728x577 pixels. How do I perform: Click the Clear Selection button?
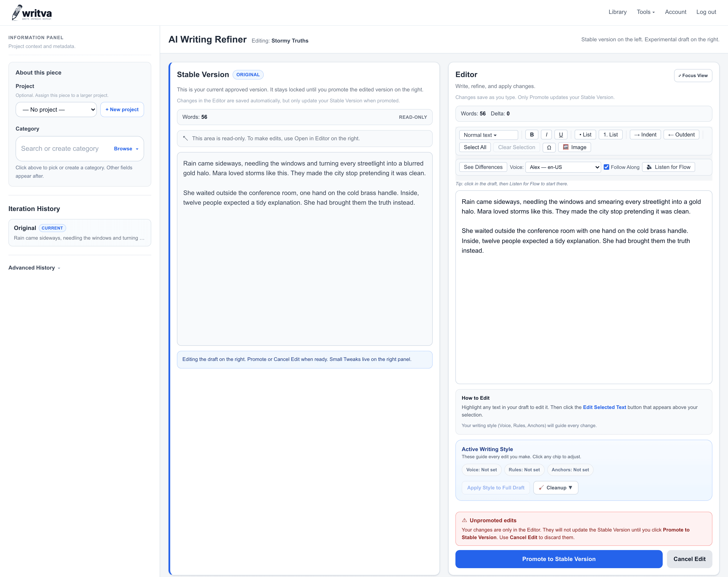(x=516, y=148)
